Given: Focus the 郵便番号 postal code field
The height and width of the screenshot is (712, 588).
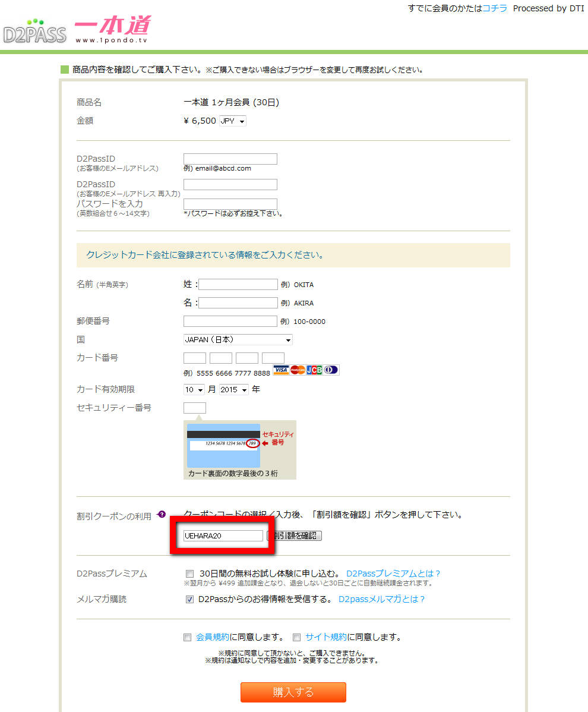Looking at the screenshot, I should [230, 322].
